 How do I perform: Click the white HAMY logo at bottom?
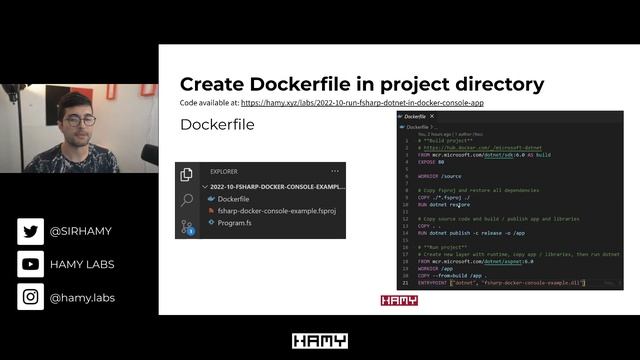pos(320,341)
